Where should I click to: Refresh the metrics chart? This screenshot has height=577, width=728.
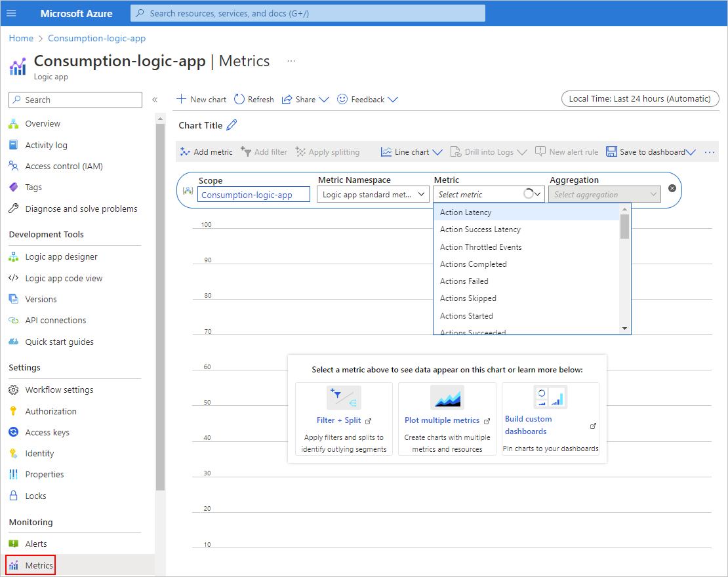[x=254, y=99]
